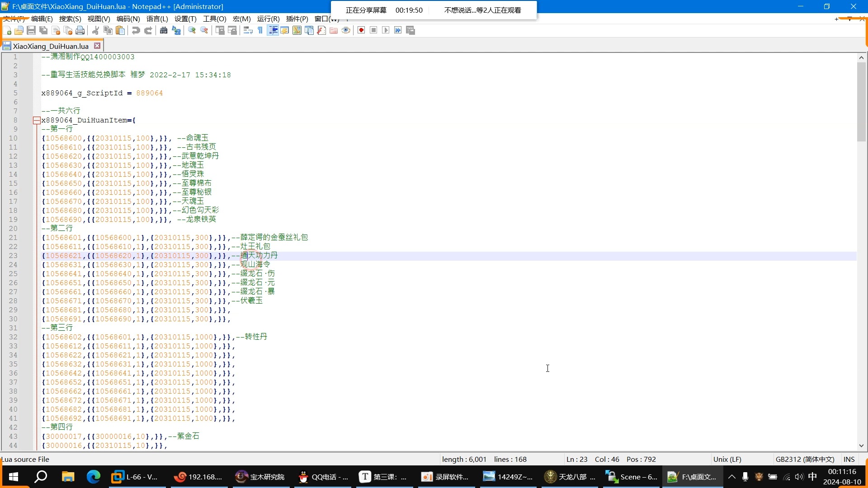Screen dimensions: 868x488
Task: Click the New file toolbar icon
Action: coord(7,30)
